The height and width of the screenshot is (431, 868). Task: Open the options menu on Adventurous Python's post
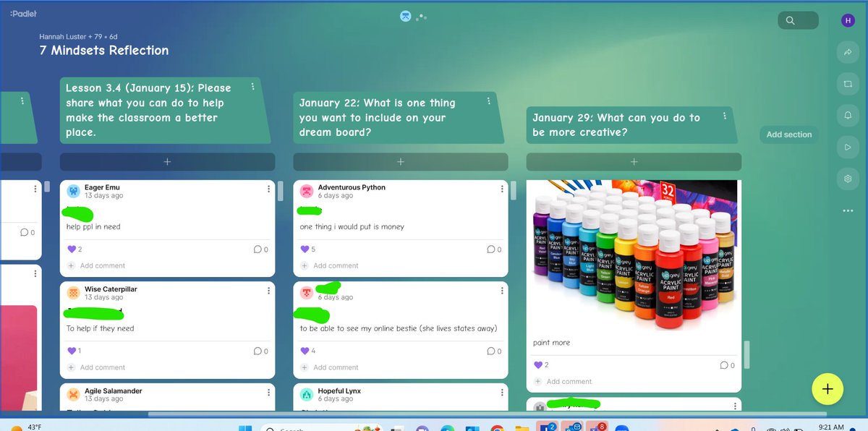point(502,189)
